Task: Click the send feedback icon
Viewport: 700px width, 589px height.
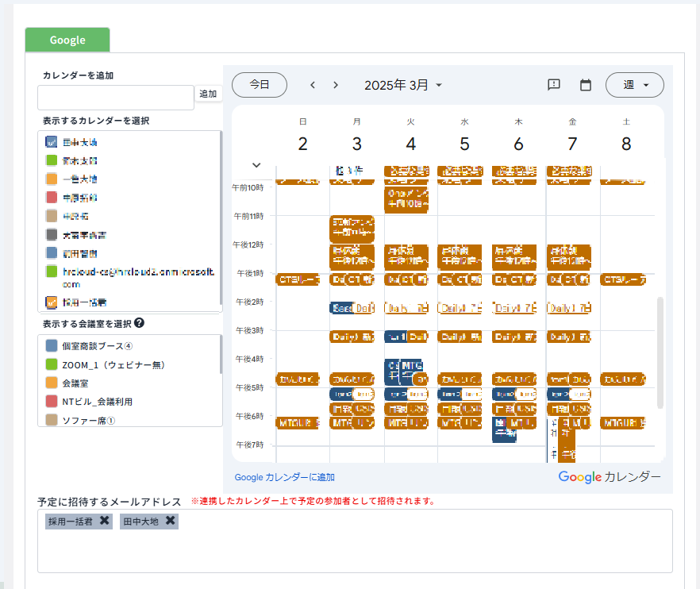Action: [555, 85]
